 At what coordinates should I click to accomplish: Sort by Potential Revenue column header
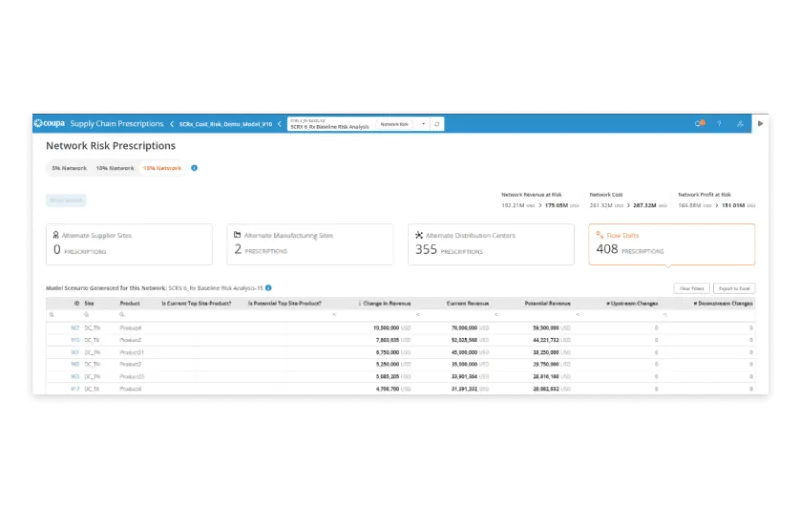point(547,303)
